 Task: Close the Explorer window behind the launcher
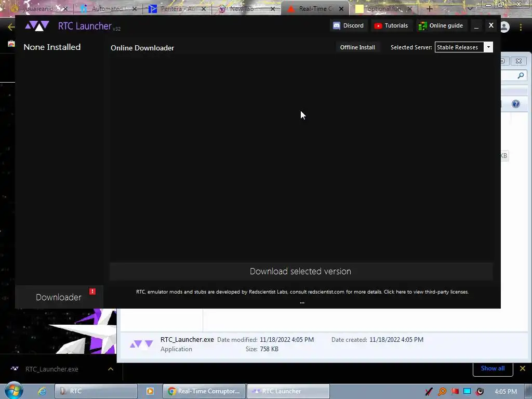(518, 61)
